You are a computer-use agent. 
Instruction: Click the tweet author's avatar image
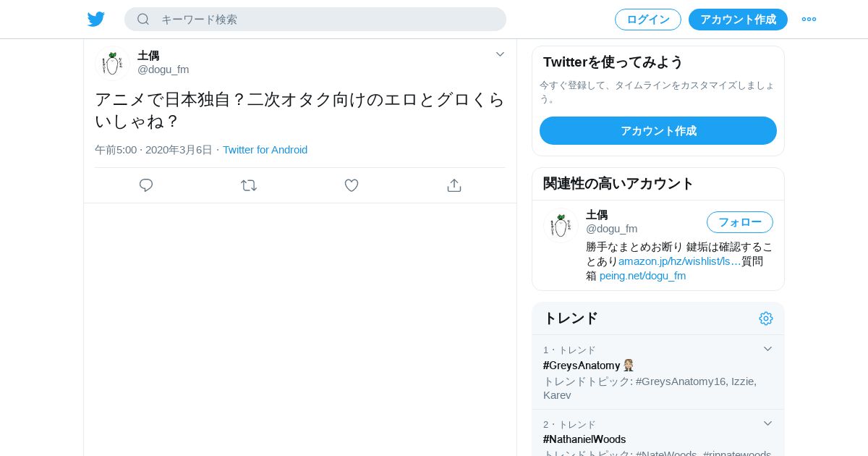(x=112, y=63)
